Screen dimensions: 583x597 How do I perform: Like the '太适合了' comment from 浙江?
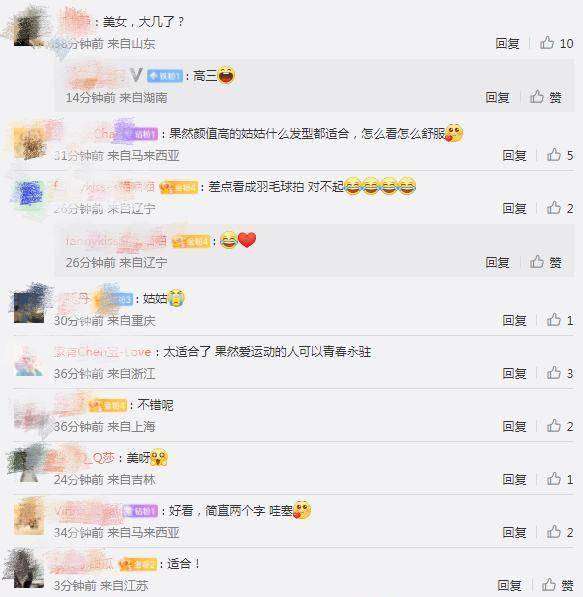pyautogui.click(x=560, y=373)
